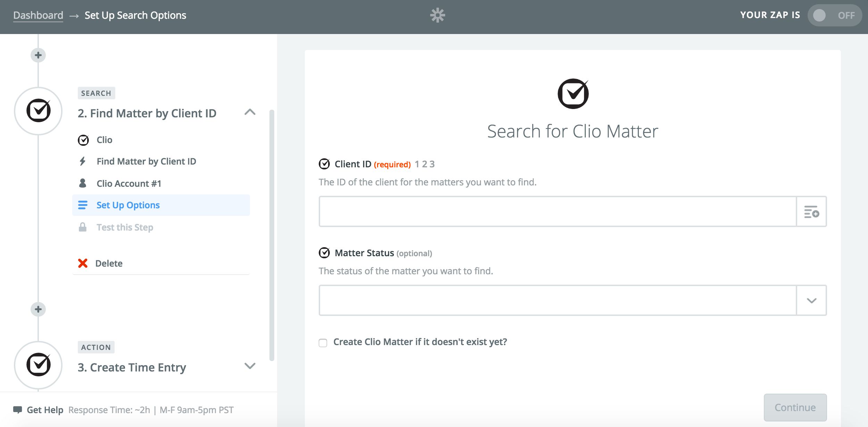Click the Search for Clio Matter heading
868x427 pixels.
click(573, 131)
